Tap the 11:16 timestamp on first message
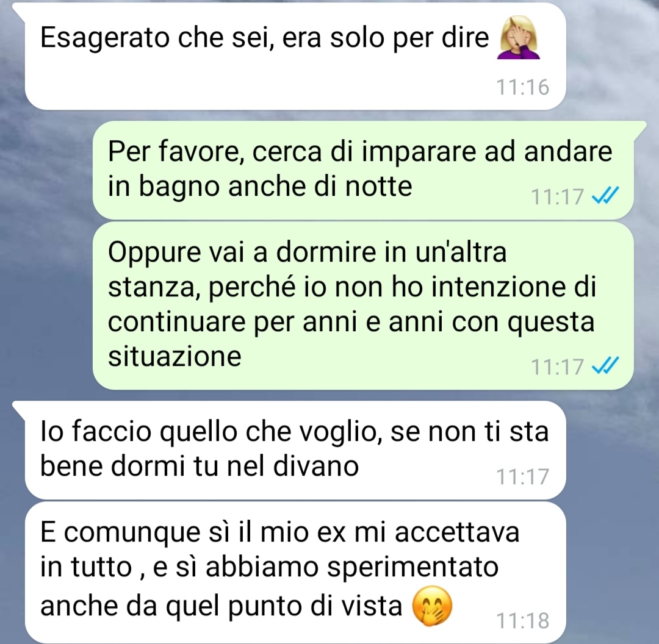The height and width of the screenshot is (644, 659). (523, 87)
